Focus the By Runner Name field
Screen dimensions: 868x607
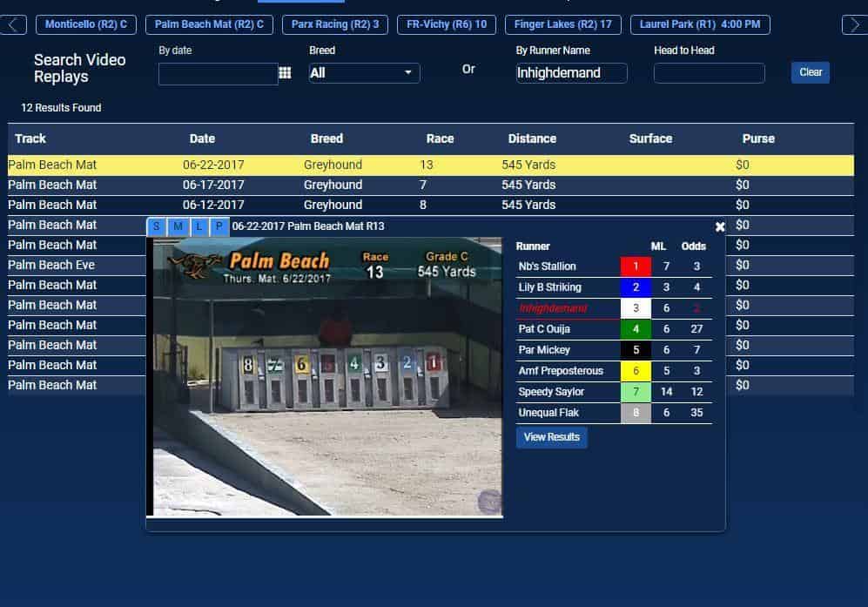coord(571,73)
